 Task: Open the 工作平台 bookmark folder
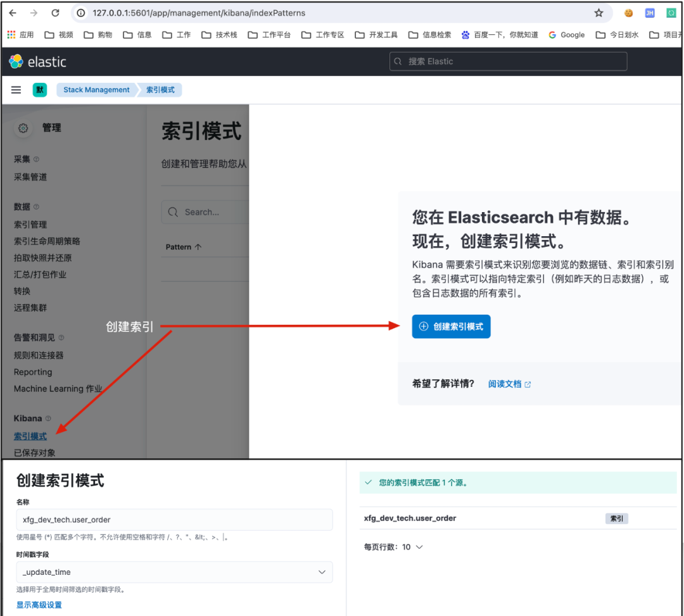[x=269, y=35]
